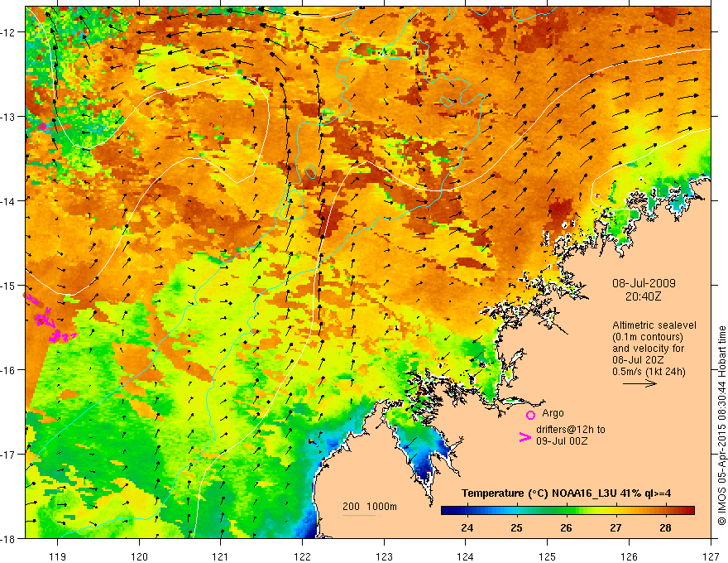Image resolution: width=728 pixels, height=563 pixels.
Task: Click the '09-Jul 00Z' legend text
Action: pos(562,440)
